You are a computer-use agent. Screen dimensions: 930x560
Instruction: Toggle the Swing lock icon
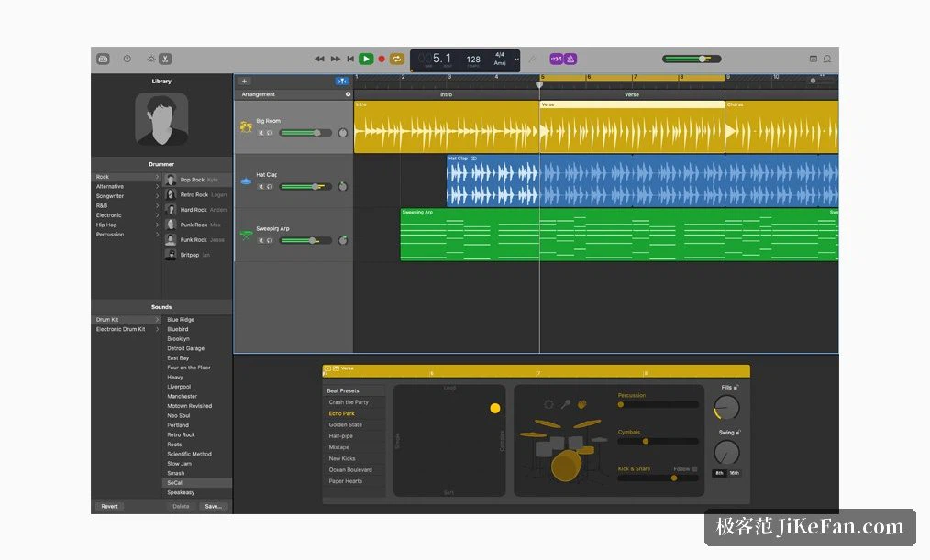(737, 433)
